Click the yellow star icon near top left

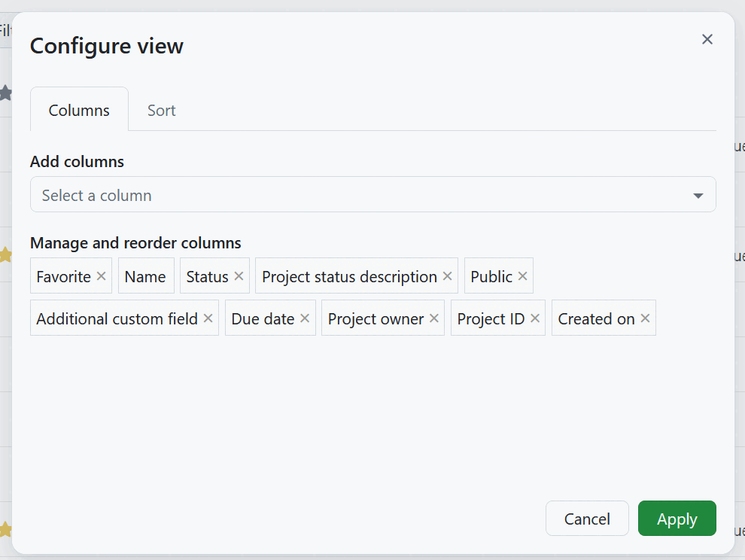(x=6, y=93)
